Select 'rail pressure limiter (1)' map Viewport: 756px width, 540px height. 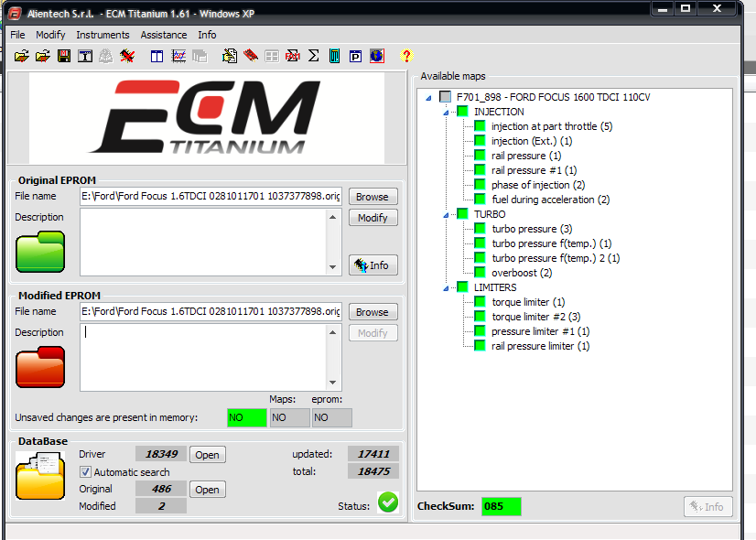[541, 346]
